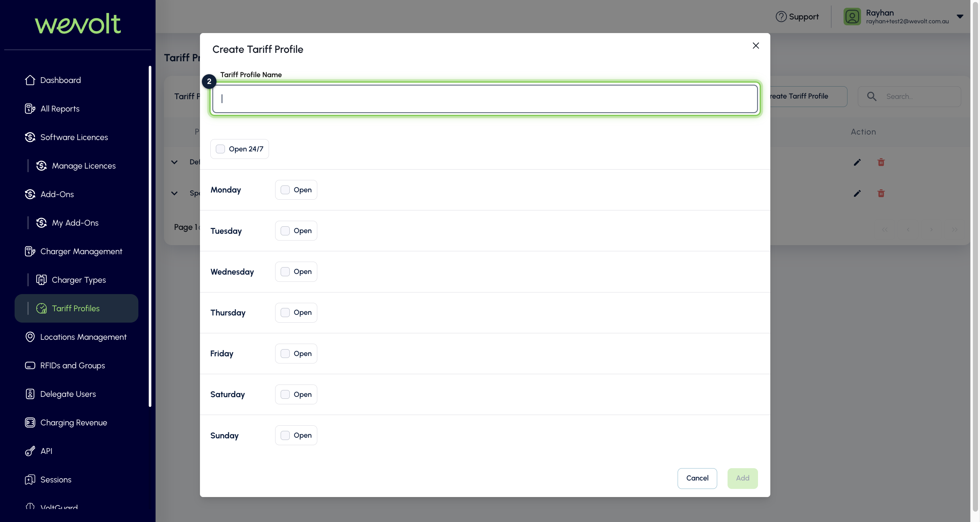Open Sessions menu item

(76, 480)
